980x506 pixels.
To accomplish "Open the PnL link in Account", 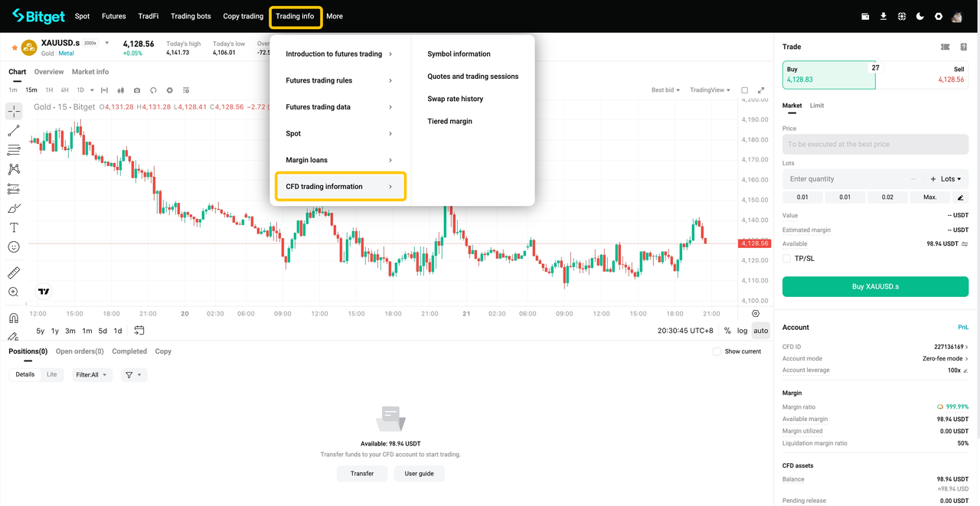I will point(963,328).
